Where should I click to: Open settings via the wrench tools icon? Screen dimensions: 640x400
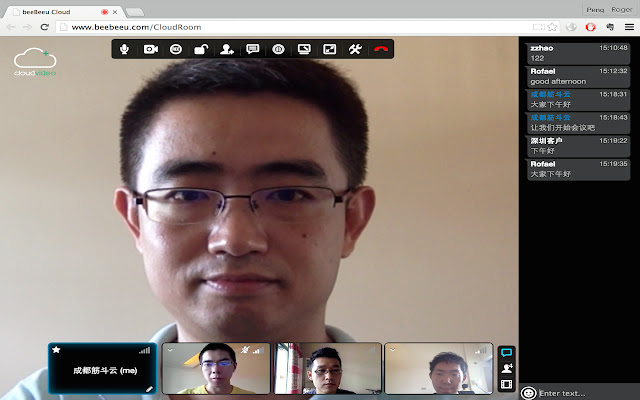pyautogui.click(x=355, y=49)
